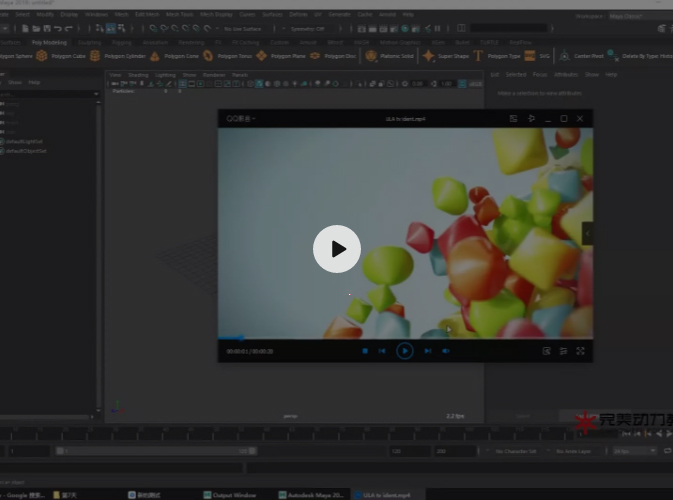Viewport: 673px width, 500px height.
Task: Mute the volume speaker icon in player
Action: pyautogui.click(x=446, y=351)
